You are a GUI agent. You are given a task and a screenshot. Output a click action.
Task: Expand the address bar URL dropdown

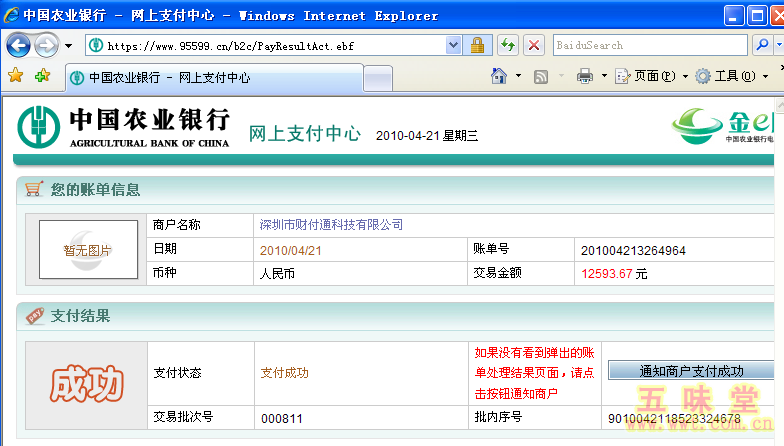(453, 45)
